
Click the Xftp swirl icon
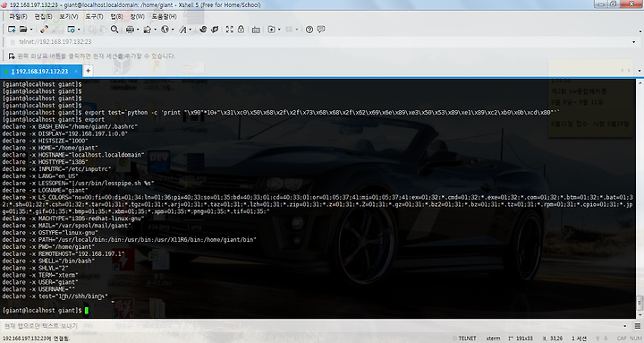click(203, 30)
